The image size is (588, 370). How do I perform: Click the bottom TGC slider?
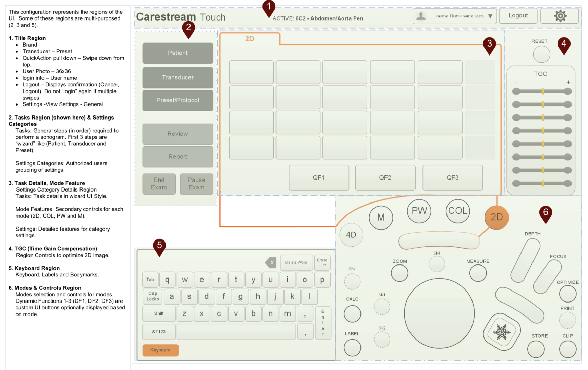coord(542,183)
